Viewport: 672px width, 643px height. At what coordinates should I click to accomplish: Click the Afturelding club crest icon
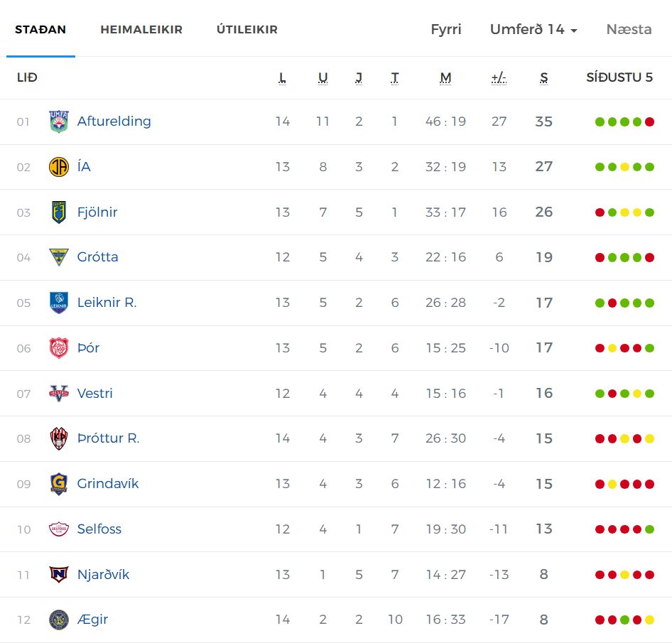coord(59,121)
